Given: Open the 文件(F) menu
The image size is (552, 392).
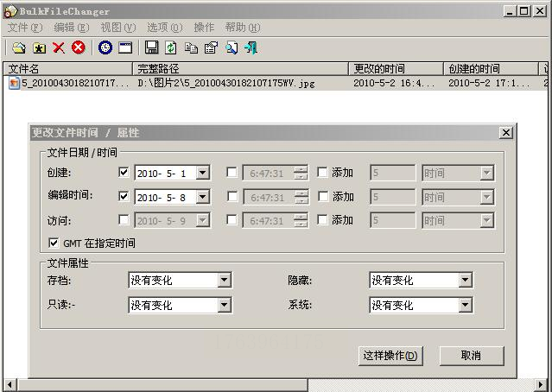Looking at the screenshot, I should coord(25,28).
